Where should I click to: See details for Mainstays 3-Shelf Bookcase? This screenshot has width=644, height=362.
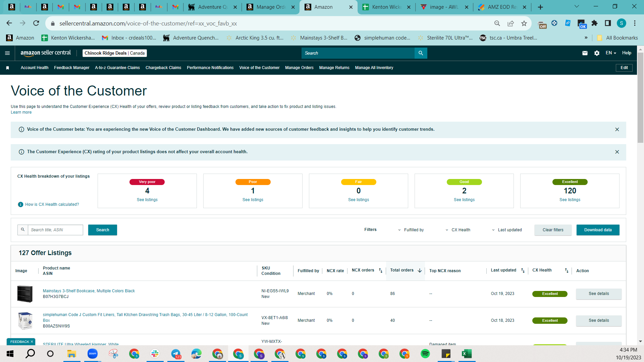point(599,294)
